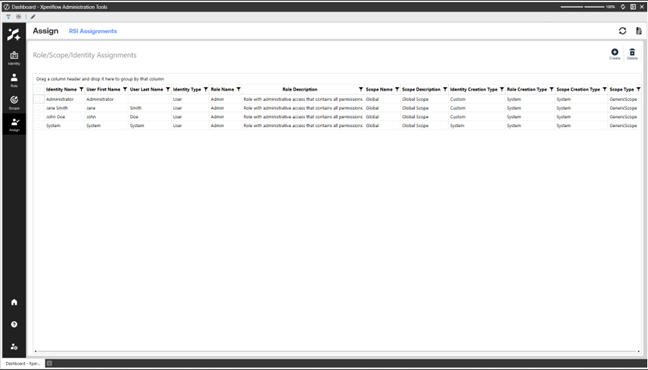648x370 pixels.
Task: Click the document icon beside refresh
Action: coord(638,31)
